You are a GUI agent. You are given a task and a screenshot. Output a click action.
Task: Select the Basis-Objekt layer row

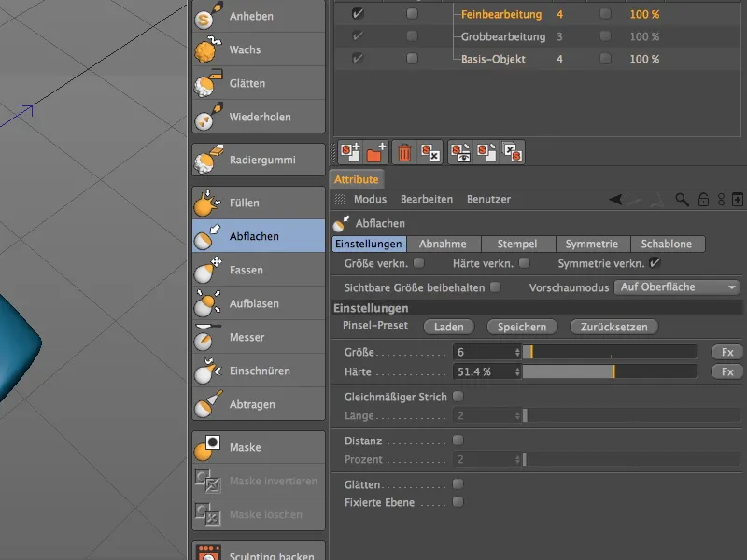pos(539,59)
